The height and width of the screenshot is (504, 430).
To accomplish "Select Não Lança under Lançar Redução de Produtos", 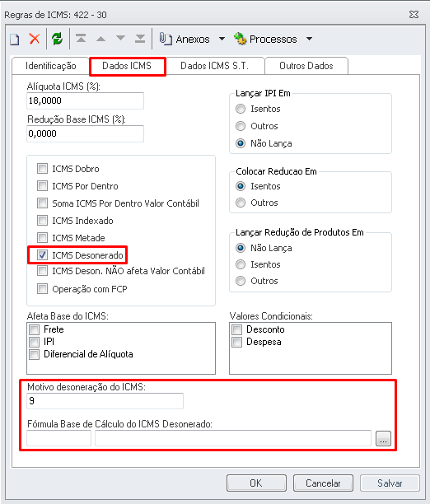I will tap(241, 248).
